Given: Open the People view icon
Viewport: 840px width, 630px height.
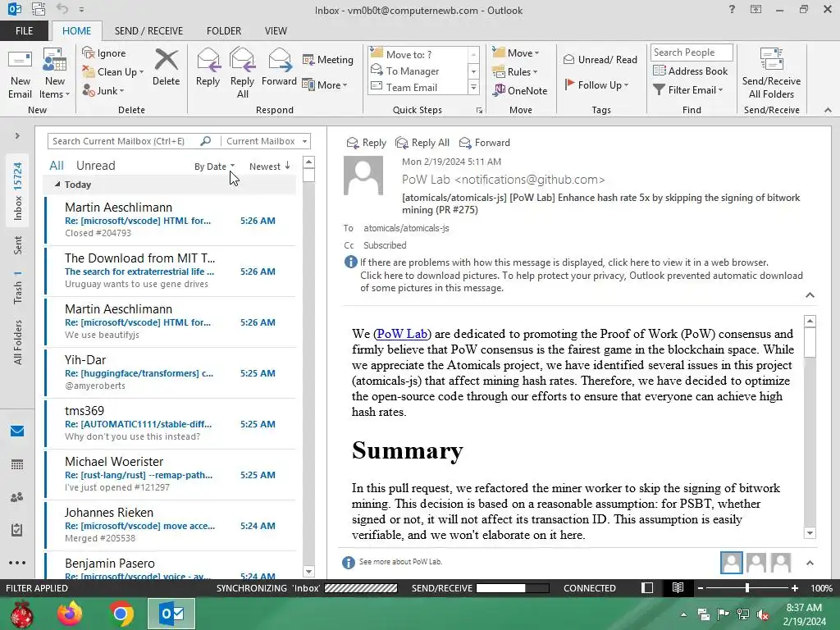Looking at the screenshot, I should 17,497.
